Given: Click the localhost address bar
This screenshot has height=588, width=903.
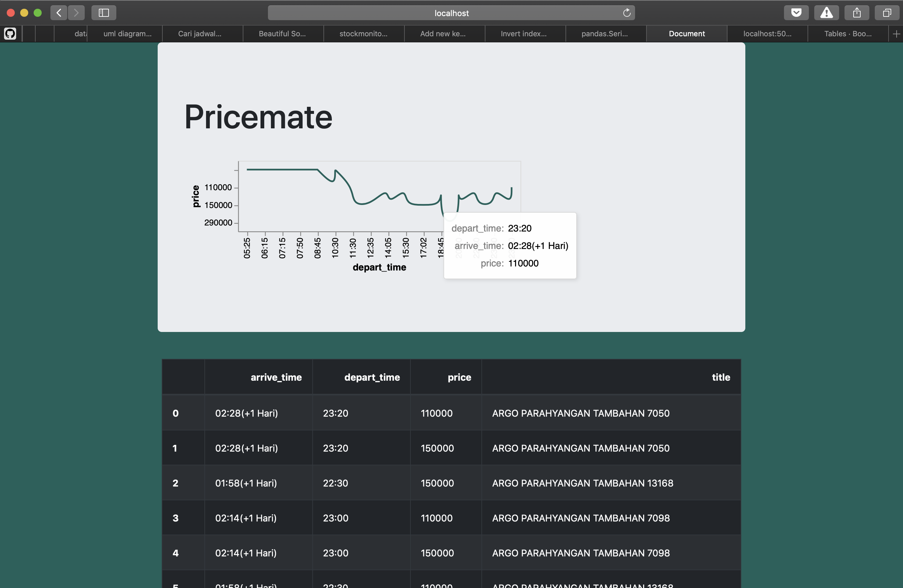Looking at the screenshot, I should (451, 13).
